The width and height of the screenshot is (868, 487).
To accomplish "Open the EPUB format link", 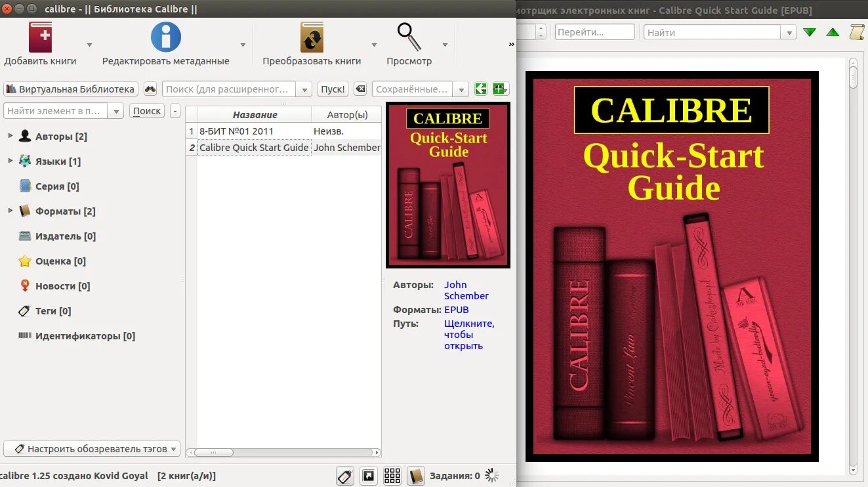I will [x=457, y=310].
